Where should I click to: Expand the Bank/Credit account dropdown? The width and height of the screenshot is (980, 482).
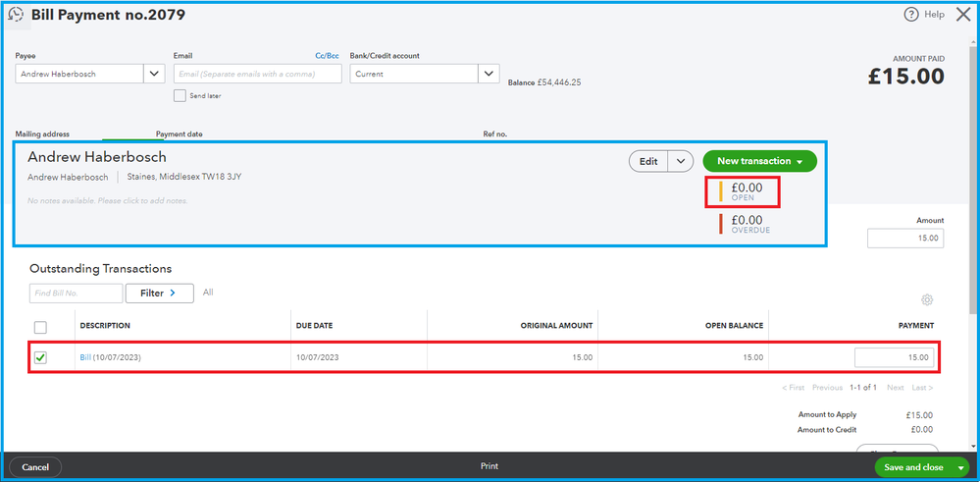click(x=489, y=74)
